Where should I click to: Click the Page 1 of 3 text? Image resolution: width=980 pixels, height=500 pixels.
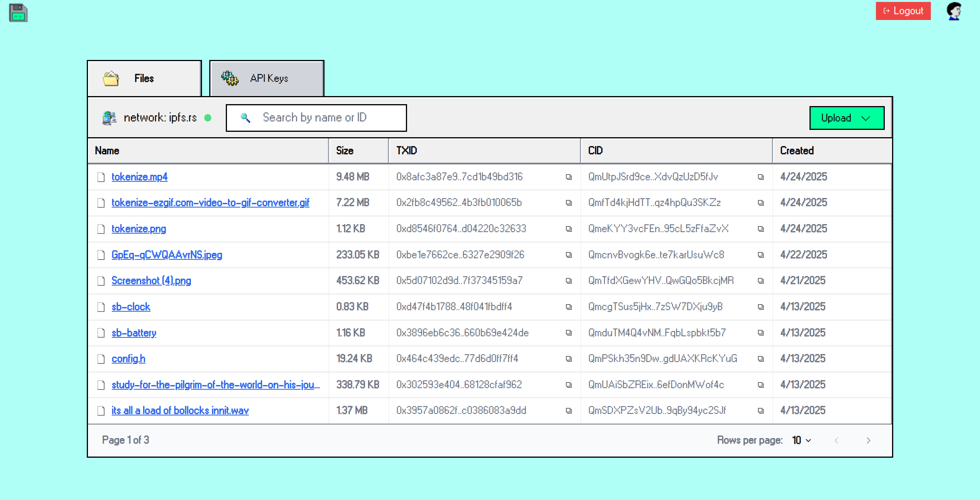tap(126, 440)
